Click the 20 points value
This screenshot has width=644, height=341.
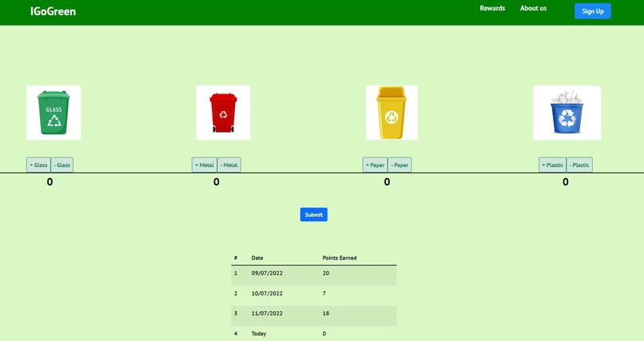pyautogui.click(x=326, y=273)
